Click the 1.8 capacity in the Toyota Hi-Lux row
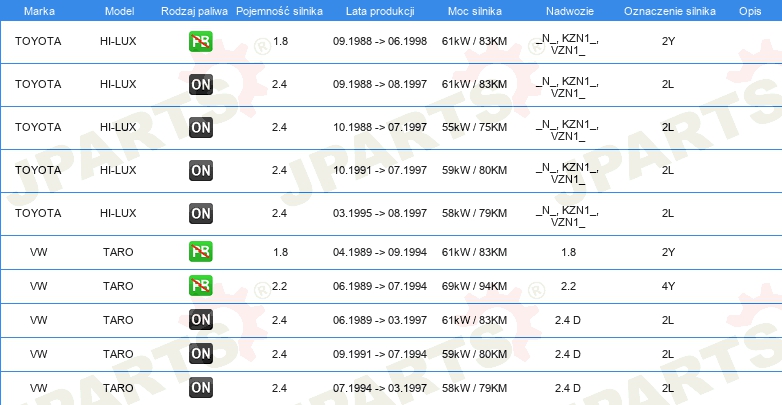This screenshot has height=405, width=782. point(281,41)
